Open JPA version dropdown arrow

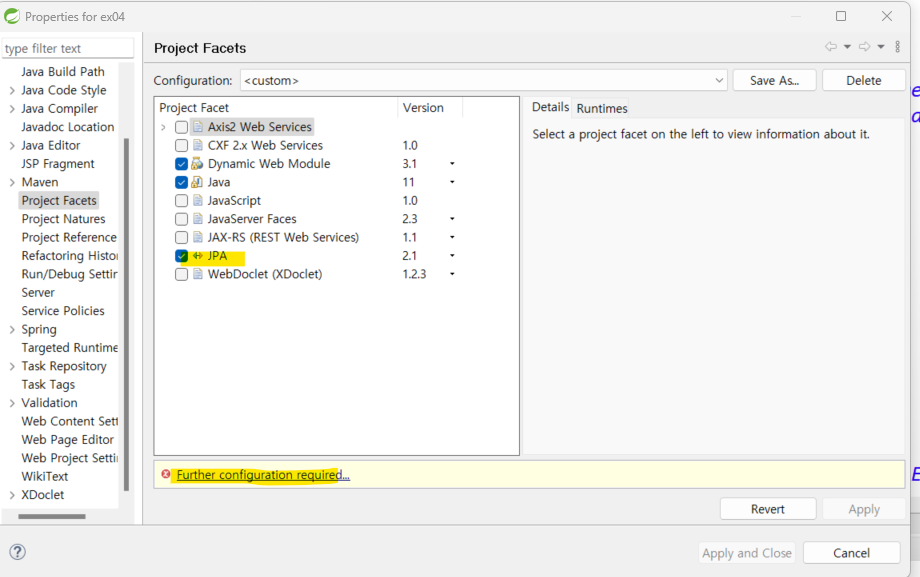pyautogui.click(x=452, y=256)
